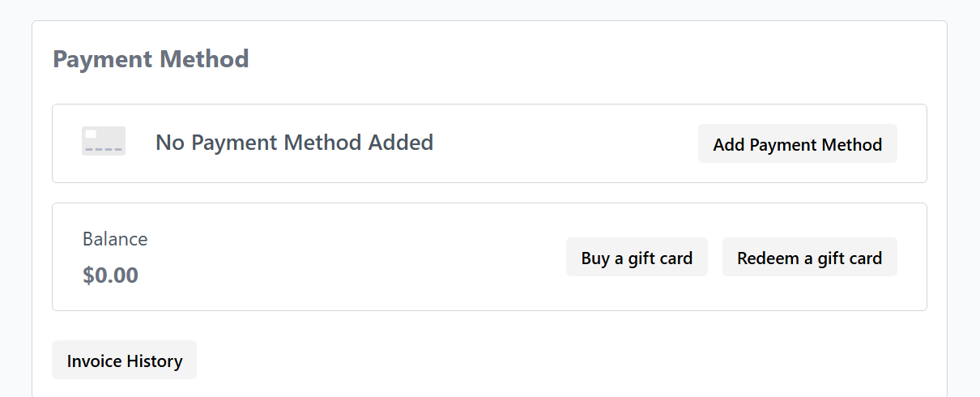Screen dimensions: 980x397
Task: Click the word Buy on the gift card button
Action: coord(595,258)
